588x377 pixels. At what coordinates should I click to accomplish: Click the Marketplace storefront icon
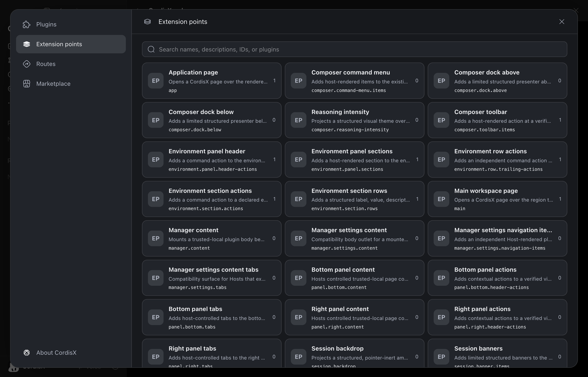pos(27,84)
